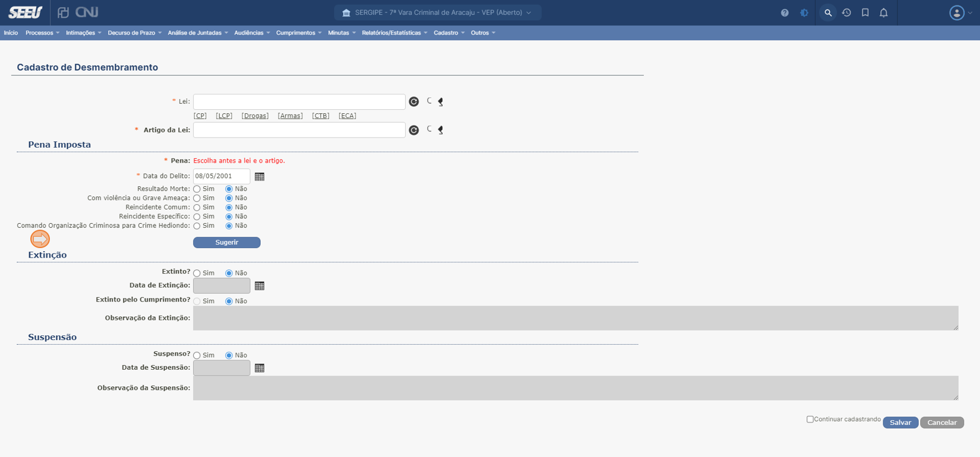
Task: Go to the Início menu item
Action: [x=11, y=33]
